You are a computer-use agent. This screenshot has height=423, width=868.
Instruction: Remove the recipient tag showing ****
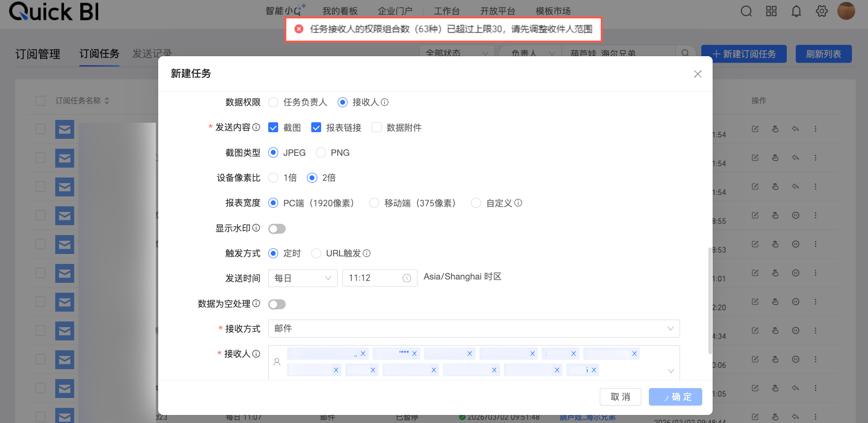tap(414, 354)
